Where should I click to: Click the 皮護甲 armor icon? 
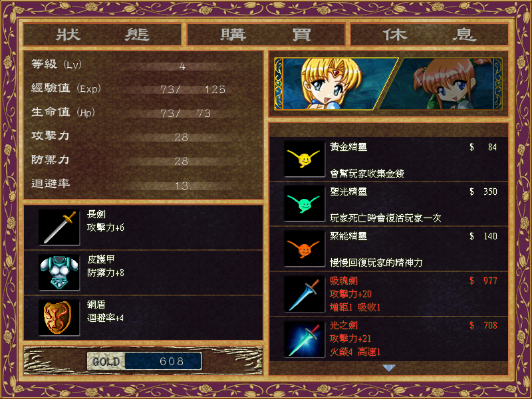59,273
